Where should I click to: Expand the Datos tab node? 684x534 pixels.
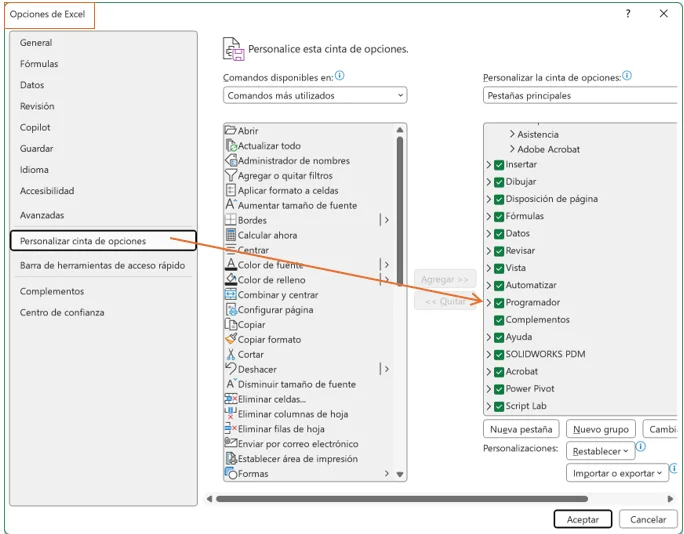tap(489, 233)
